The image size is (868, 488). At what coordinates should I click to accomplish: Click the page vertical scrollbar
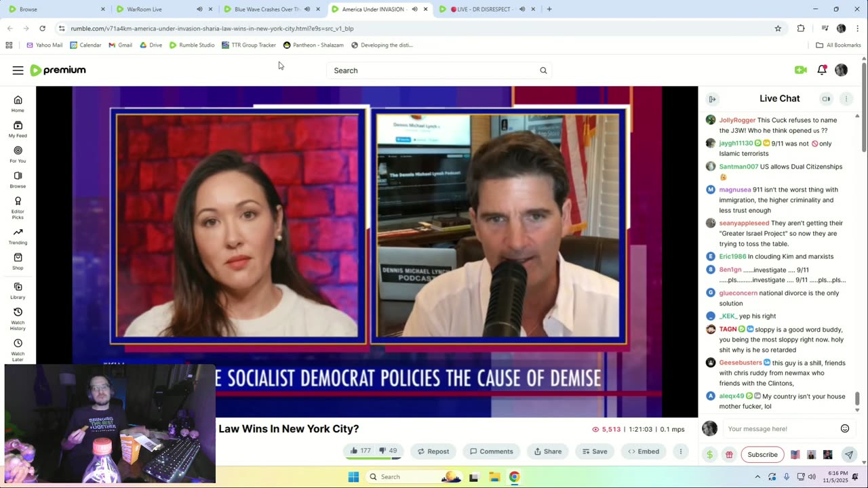click(x=864, y=107)
